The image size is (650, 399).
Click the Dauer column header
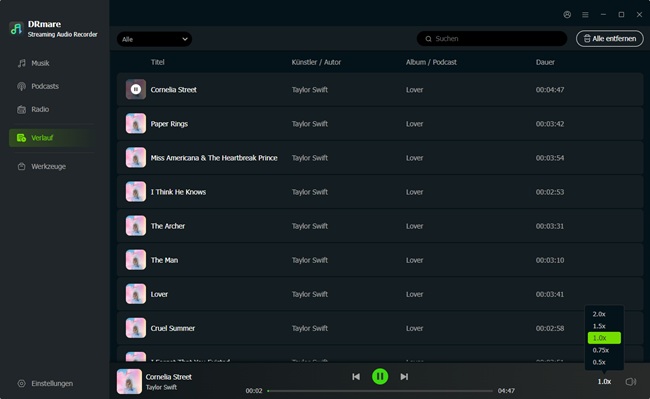pos(545,62)
